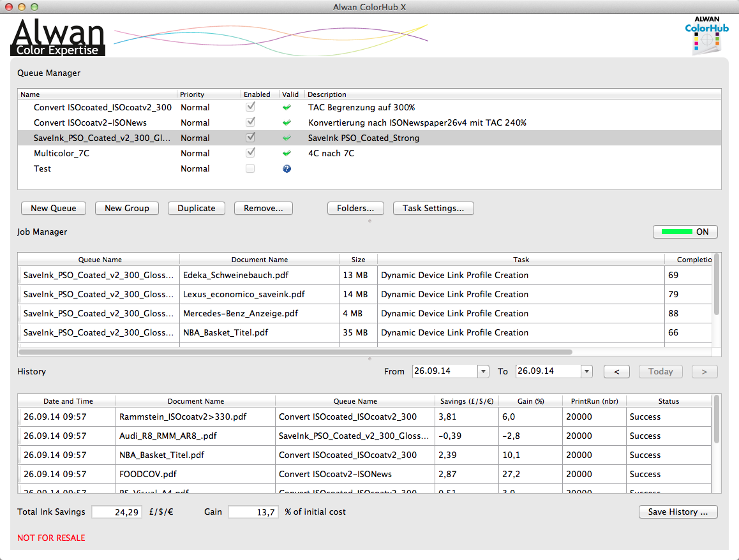
Task: Click the blue question mark Valid icon for Test
Action: pyautogui.click(x=287, y=168)
